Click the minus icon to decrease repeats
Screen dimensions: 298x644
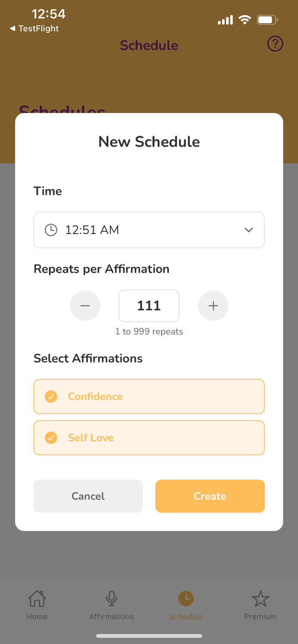pos(85,306)
